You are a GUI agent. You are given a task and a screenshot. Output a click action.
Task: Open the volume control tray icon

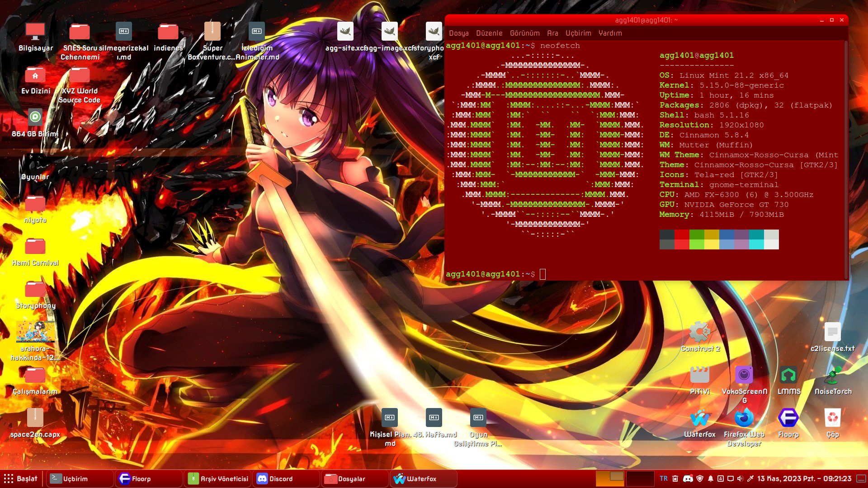(740, 479)
